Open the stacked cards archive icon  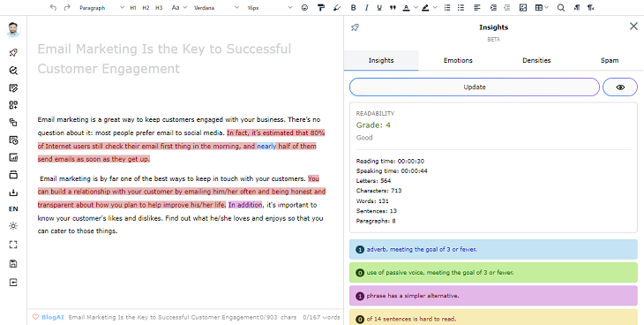13,175
